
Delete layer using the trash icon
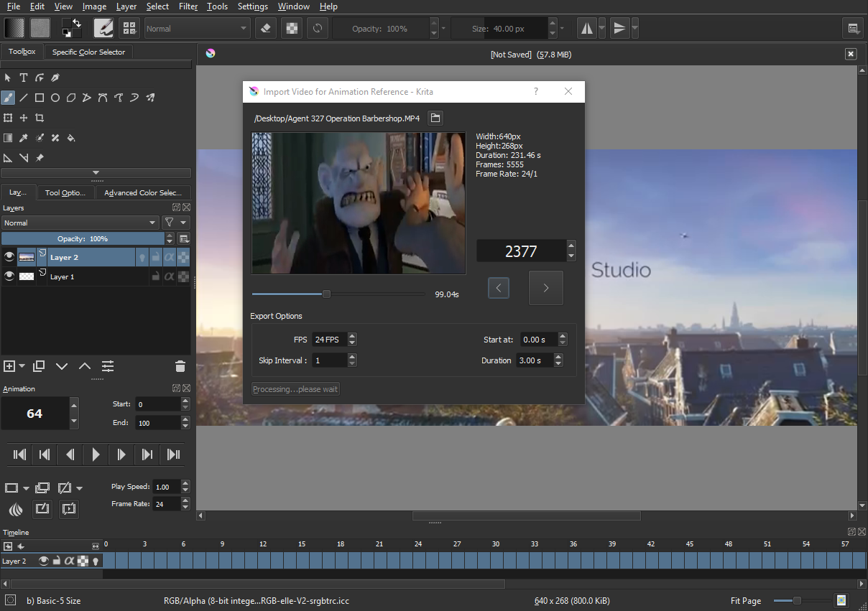point(180,366)
